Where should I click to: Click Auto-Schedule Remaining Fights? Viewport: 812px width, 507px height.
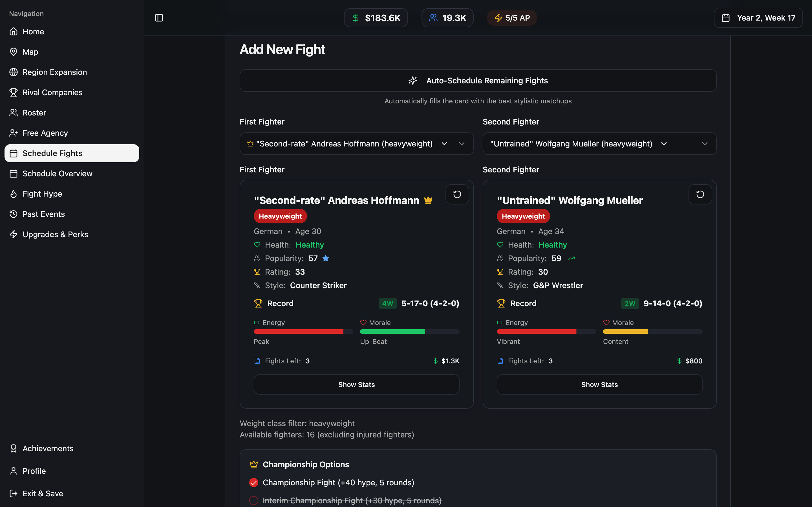(478, 81)
